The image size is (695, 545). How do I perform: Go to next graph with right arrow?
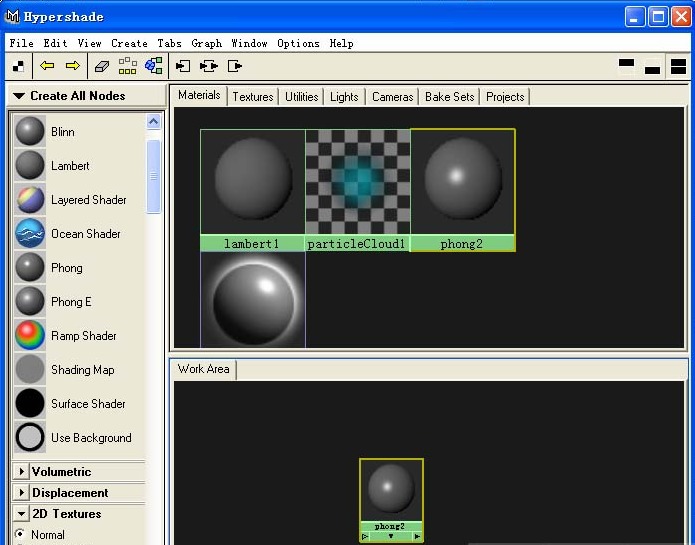click(73, 66)
